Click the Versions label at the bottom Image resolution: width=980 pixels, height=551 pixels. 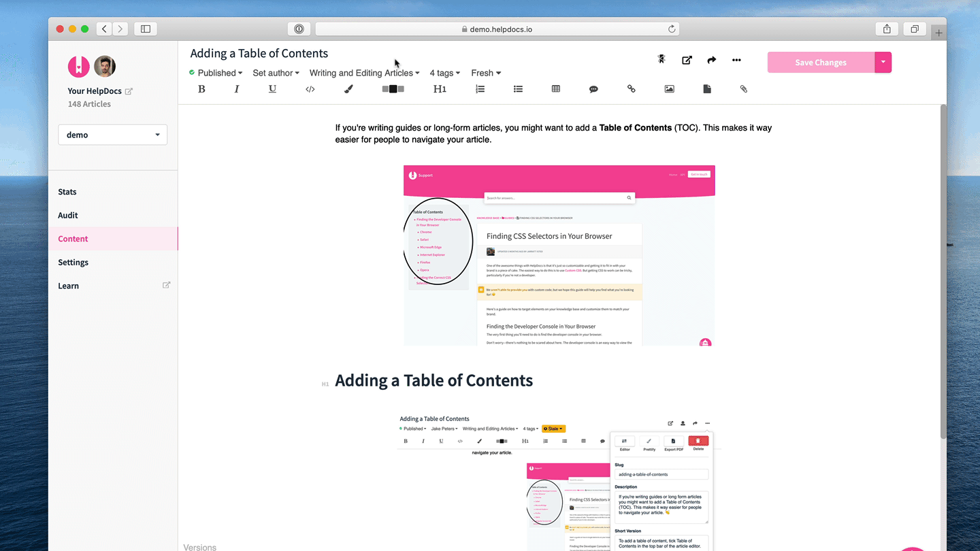pyautogui.click(x=199, y=547)
